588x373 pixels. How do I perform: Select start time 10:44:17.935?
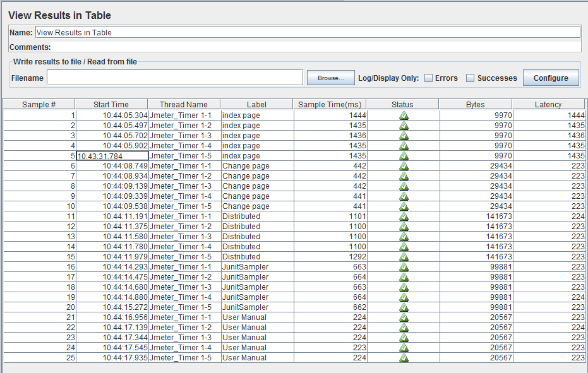coord(112,358)
